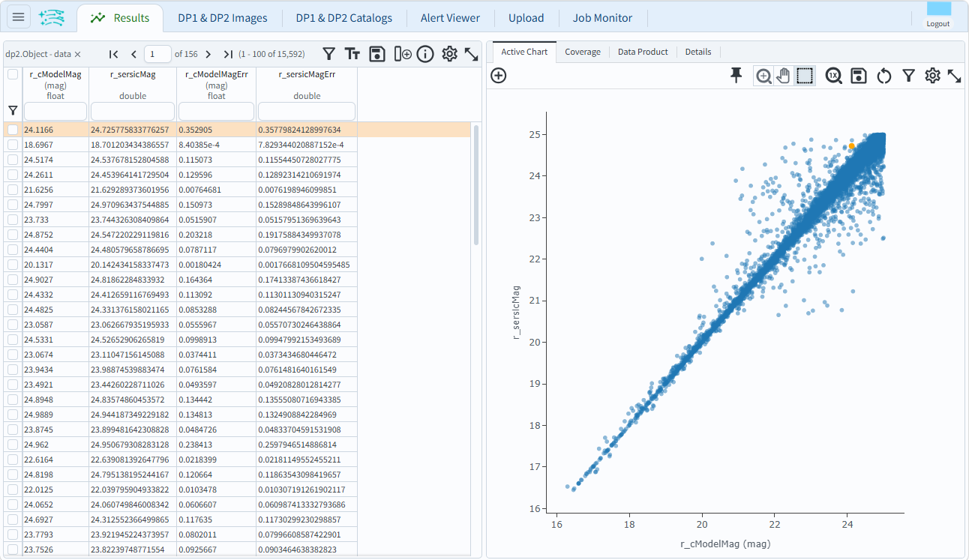Open the Upload tab
The height and width of the screenshot is (560, 969).
[526, 18]
